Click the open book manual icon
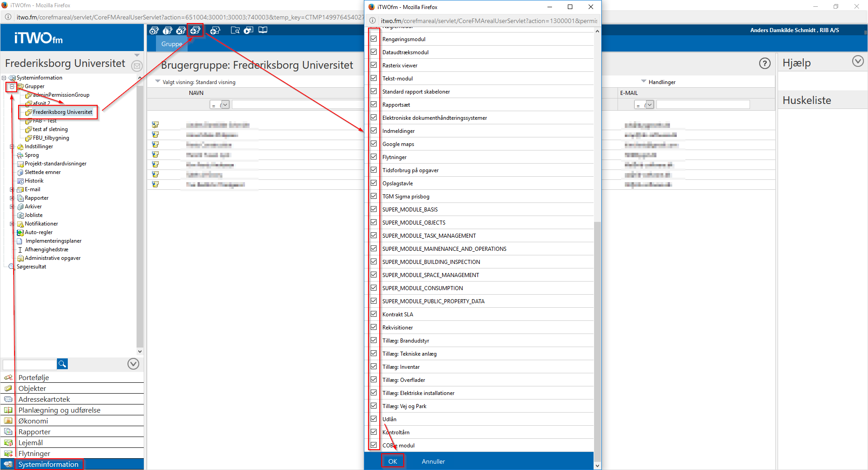 [x=263, y=30]
